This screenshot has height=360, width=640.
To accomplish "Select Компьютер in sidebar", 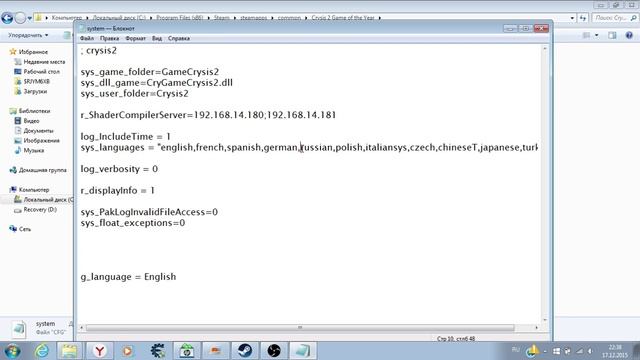I will [x=33, y=190].
